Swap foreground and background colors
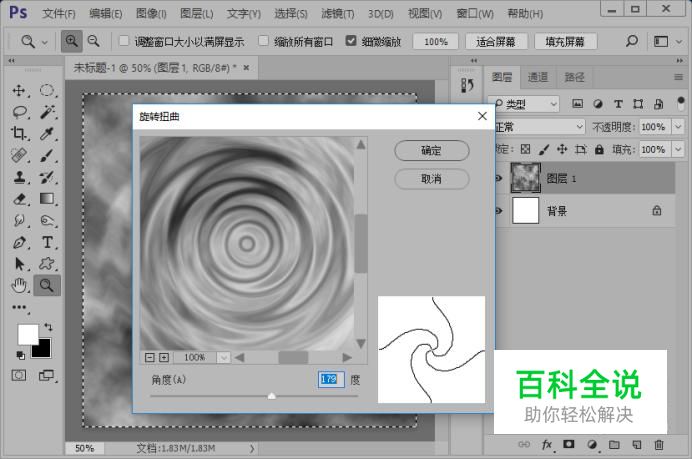692x459 pixels. pos(48,327)
